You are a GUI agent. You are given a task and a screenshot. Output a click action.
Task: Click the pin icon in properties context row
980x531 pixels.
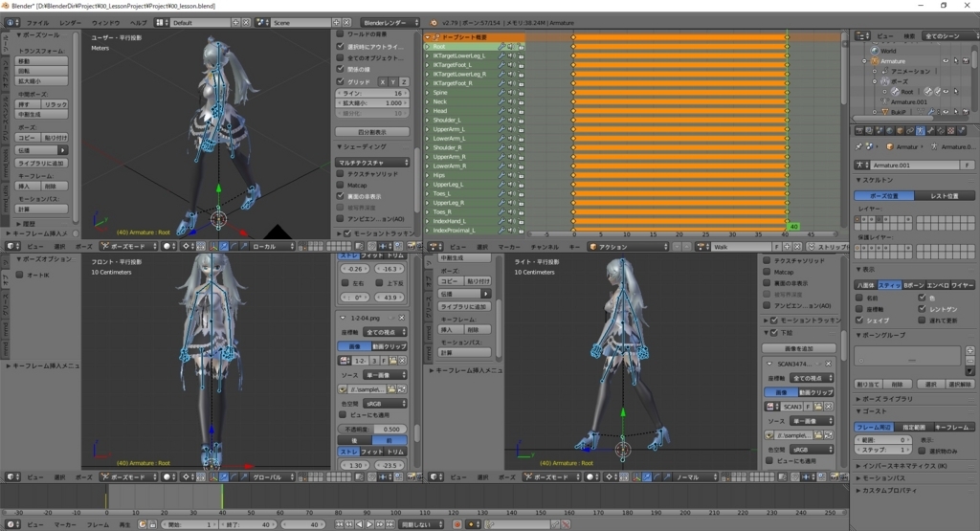click(859, 146)
